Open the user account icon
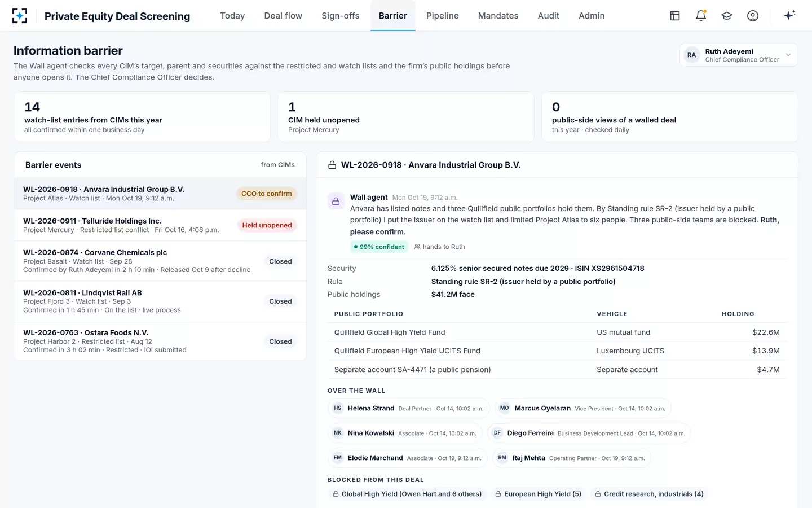 [x=753, y=16]
